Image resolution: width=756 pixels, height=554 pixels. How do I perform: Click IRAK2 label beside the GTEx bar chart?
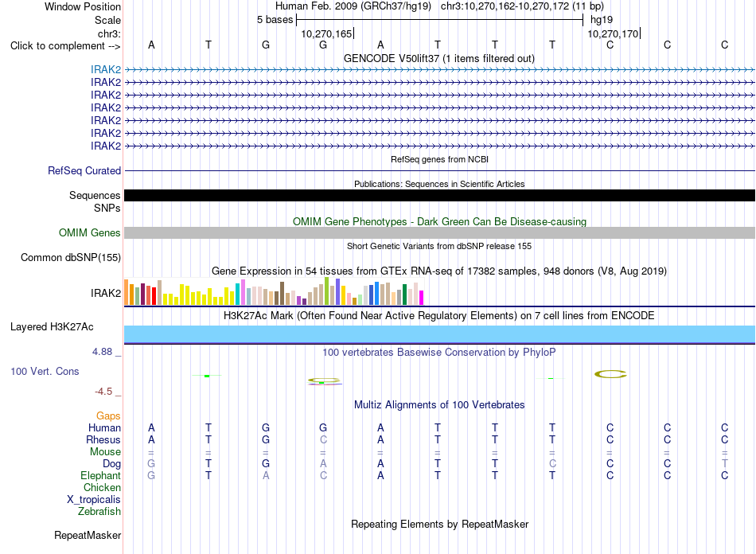coord(106,293)
